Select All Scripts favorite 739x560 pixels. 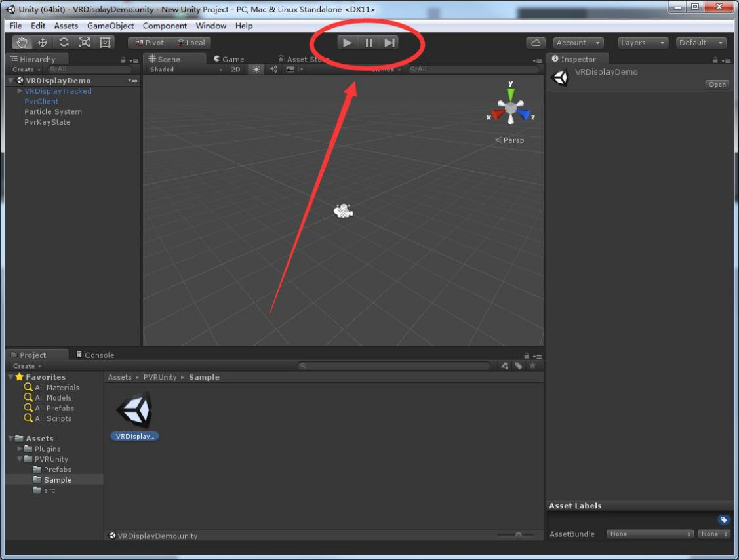52,418
